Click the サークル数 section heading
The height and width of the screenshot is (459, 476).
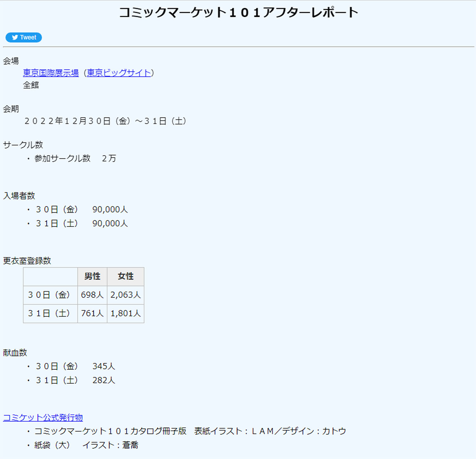click(23, 145)
